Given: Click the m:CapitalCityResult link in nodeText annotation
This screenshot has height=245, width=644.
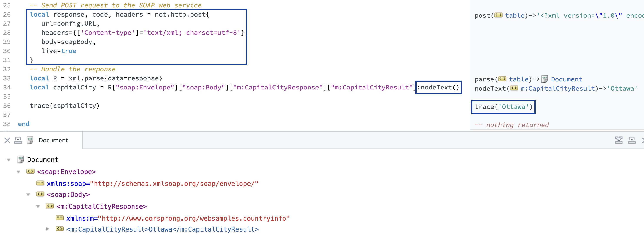Looking at the screenshot, I should coord(558,88).
